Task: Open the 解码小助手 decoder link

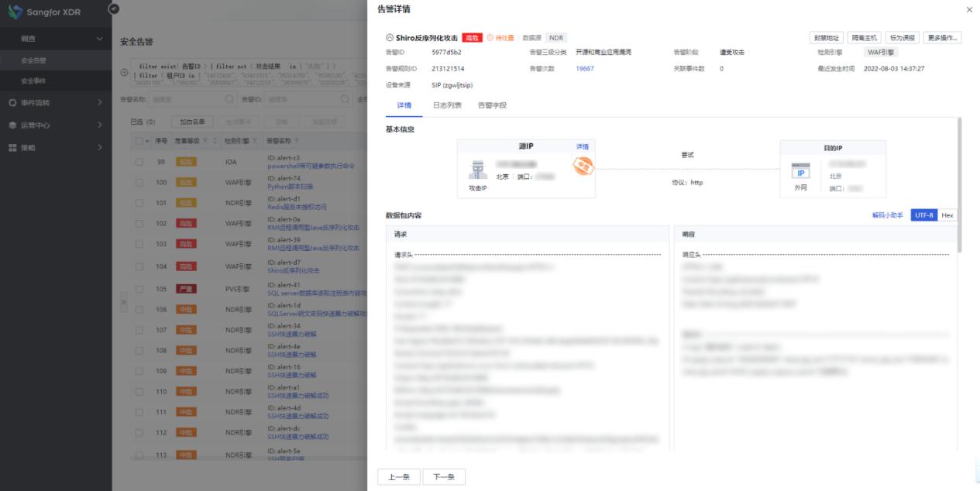Action: 888,215
